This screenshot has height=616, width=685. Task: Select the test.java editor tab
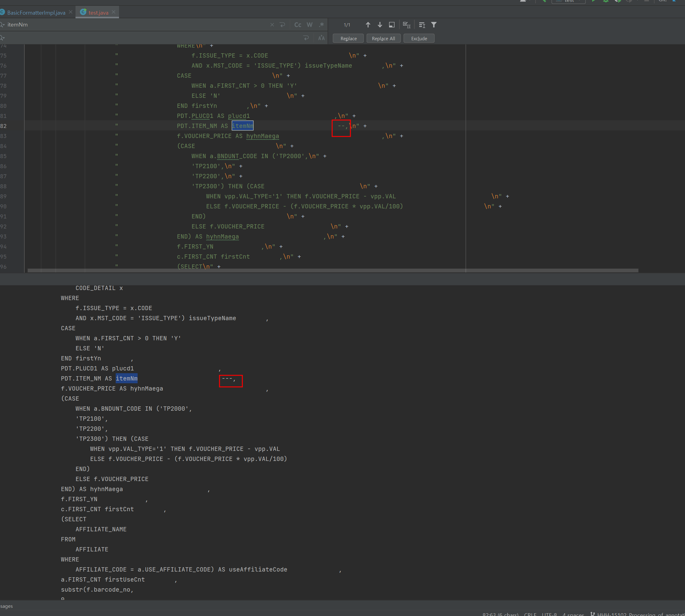pyautogui.click(x=98, y=12)
